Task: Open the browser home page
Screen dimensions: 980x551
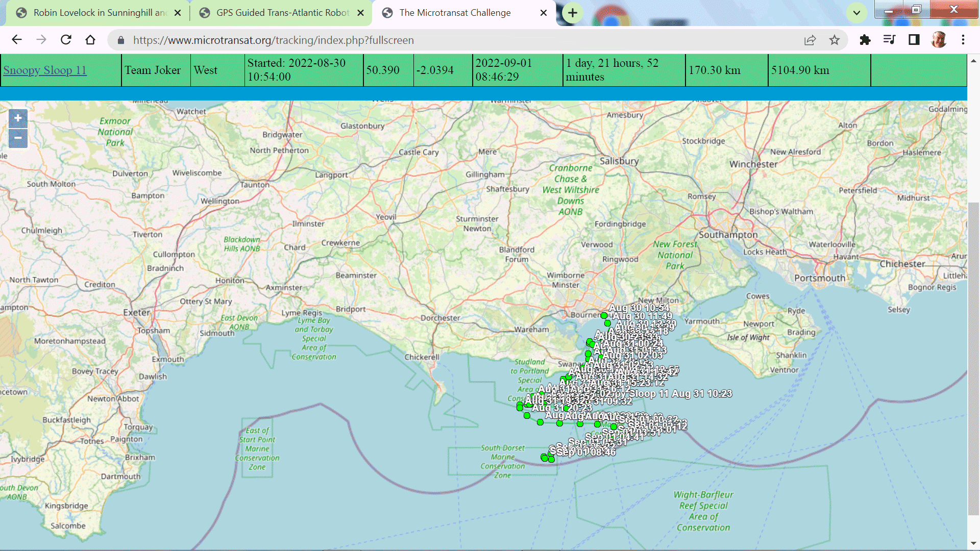Action: coord(90,40)
